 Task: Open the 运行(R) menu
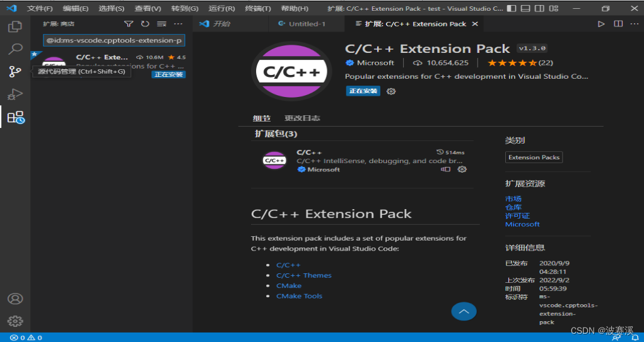(x=222, y=8)
